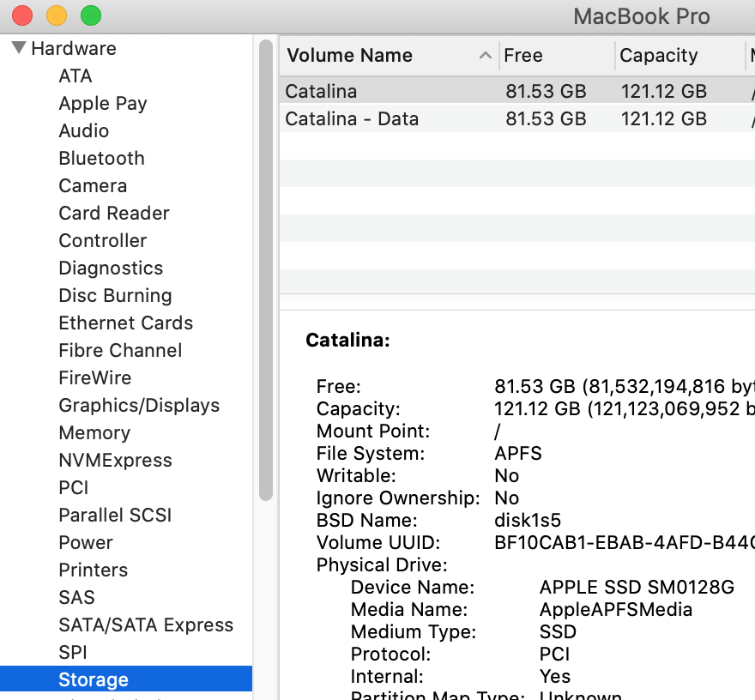Close the MacBook Pro window
The height and width of the screenshot is (700, 755).
22,15
